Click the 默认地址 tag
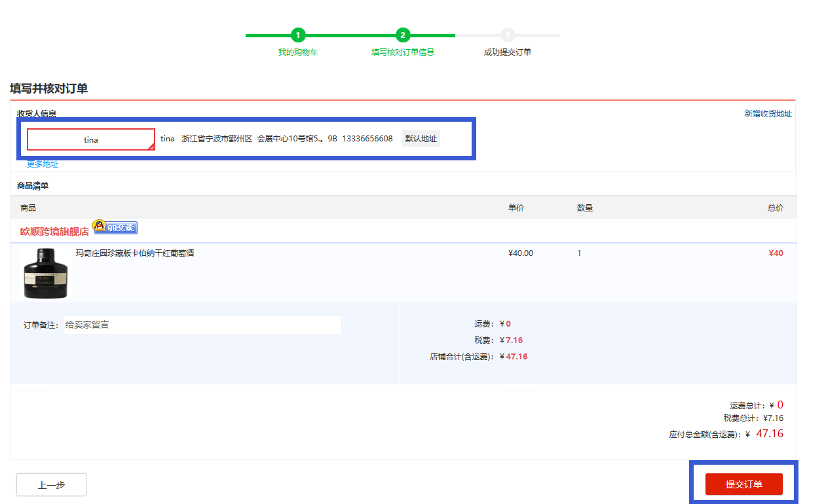826x504 pixels. (x=421, y=139)
